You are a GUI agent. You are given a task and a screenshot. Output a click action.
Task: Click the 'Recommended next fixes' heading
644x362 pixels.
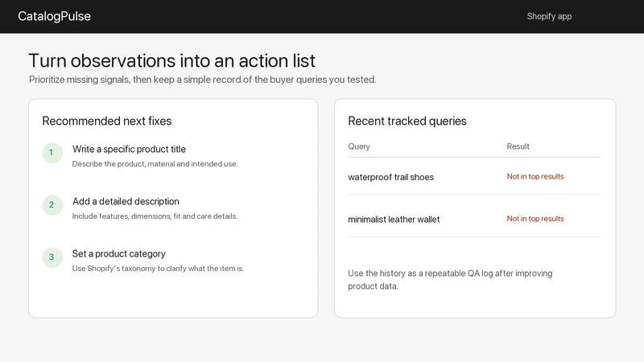click(107, 121)
